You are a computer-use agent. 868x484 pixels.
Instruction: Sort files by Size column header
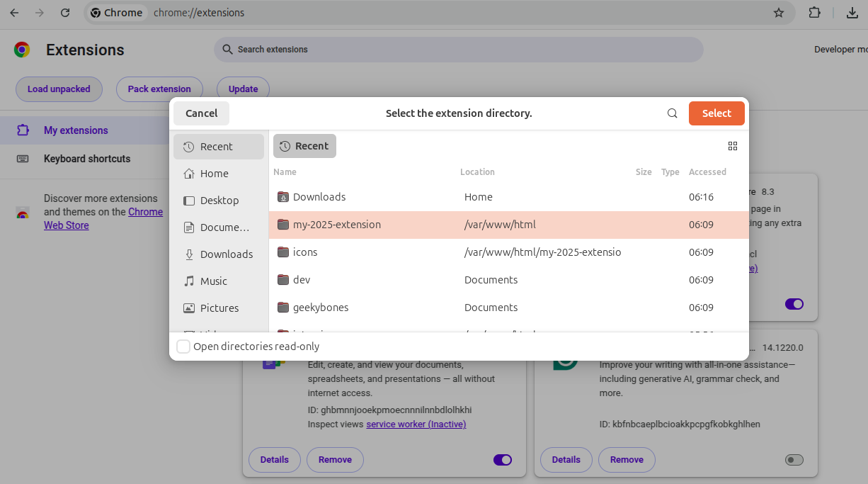coord(644,172)
